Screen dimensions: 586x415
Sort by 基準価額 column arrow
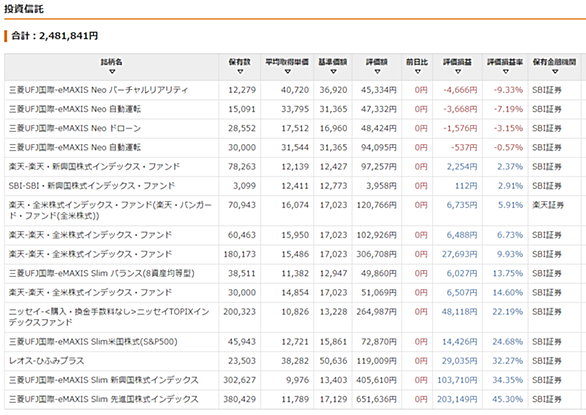click(x=333, y=71)
